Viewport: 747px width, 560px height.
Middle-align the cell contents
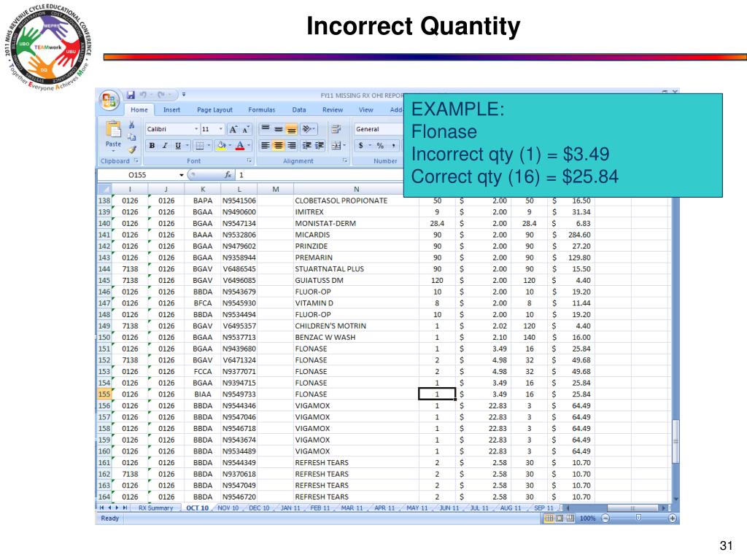[x=278, y=129]
